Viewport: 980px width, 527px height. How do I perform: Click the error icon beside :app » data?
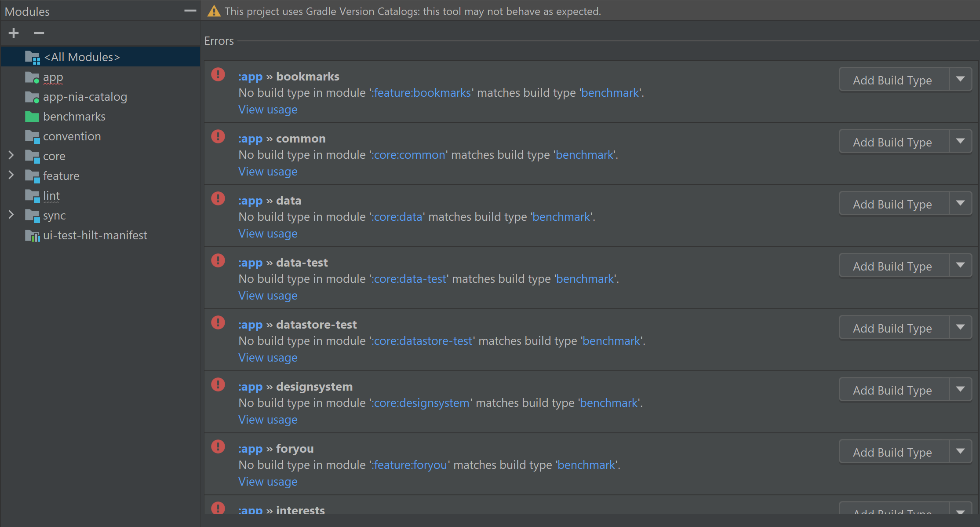pos(218,198)
